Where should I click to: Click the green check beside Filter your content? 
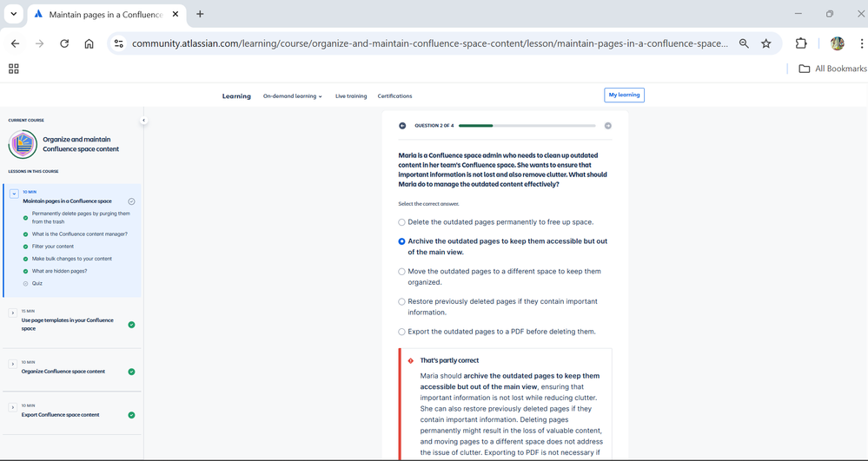pyautogui.click(x=25, y=247)
